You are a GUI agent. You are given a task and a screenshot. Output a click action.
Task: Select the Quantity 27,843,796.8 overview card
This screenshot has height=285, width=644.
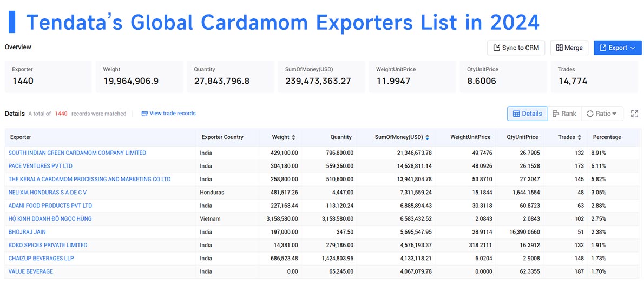point(231,76)
